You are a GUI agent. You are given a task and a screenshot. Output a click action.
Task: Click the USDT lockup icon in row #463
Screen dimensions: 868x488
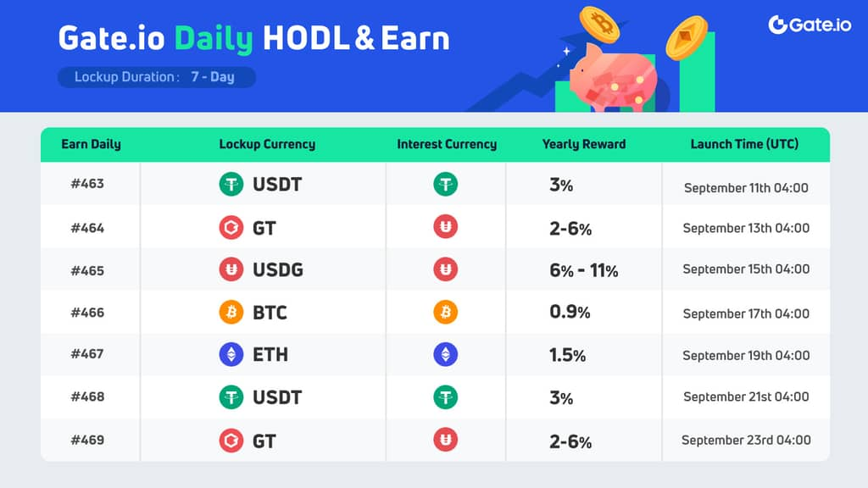[x=231, y=184]
